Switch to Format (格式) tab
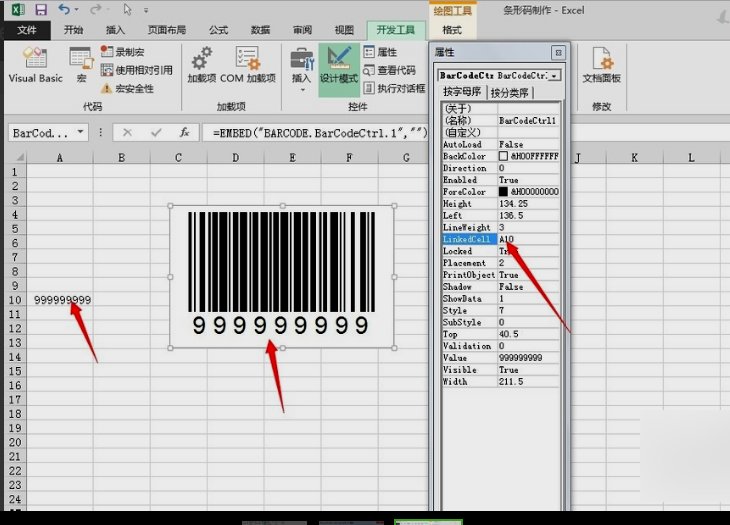The height and width of the screenshot is (525, 730). coord(452,30)
